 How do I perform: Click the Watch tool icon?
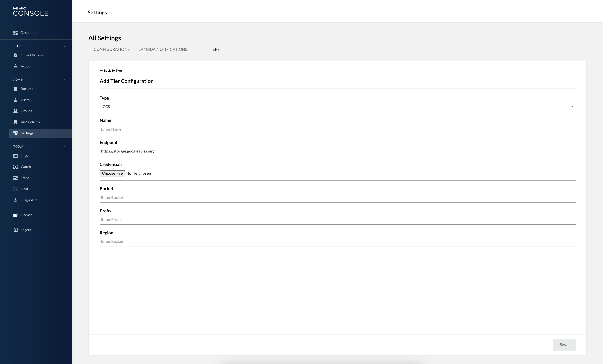tap(15, 167)
